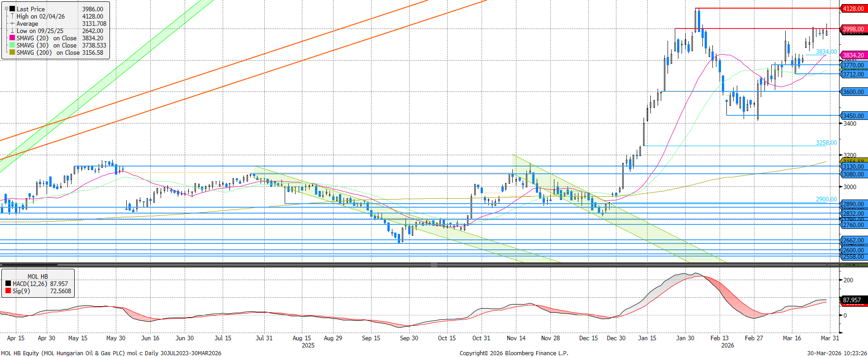Click the blue 3130.00 level tag

[853, 167]
